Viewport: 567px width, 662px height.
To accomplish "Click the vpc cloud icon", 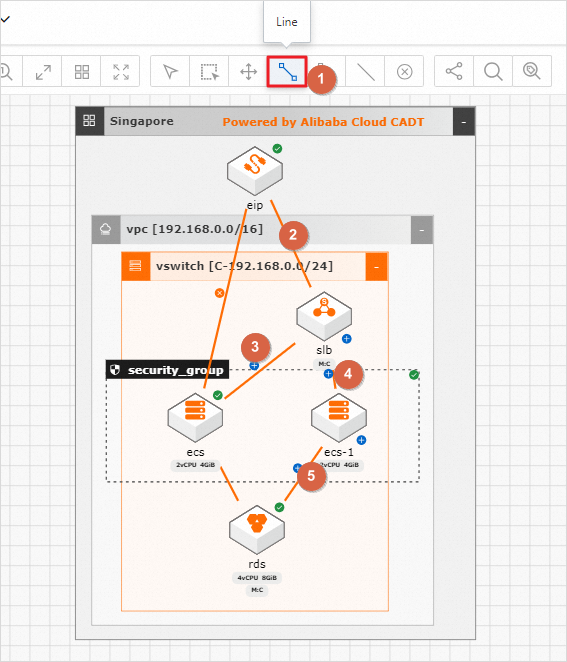I will coord(106,230).
